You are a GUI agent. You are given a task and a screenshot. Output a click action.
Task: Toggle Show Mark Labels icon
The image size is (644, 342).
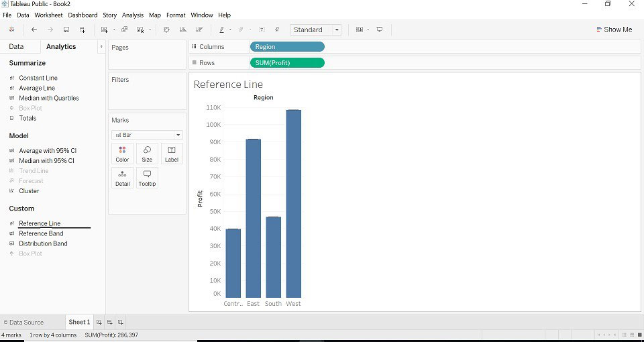click(262, 30)
